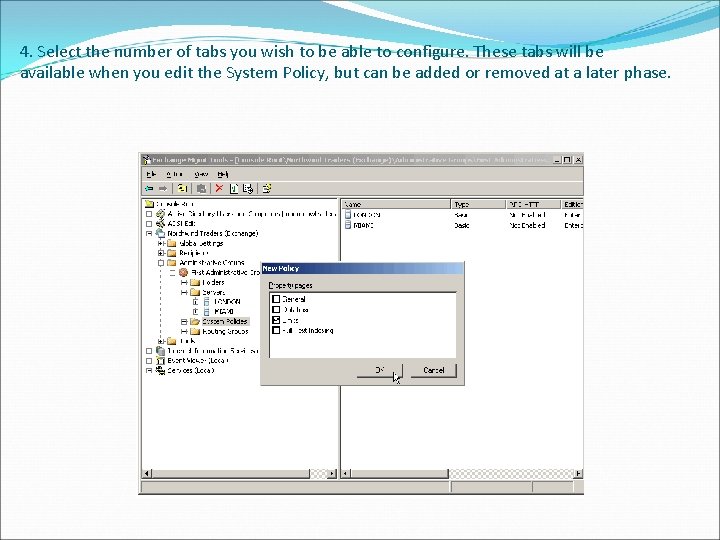Click the Administrative Groups folder icon
This screenshot has height=540, width=720.
172,263
